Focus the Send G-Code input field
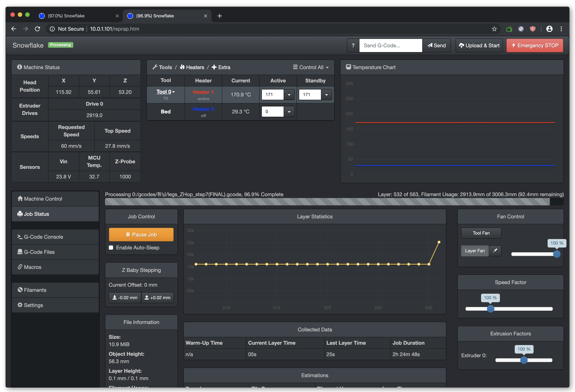 click(x=390, y=46)
